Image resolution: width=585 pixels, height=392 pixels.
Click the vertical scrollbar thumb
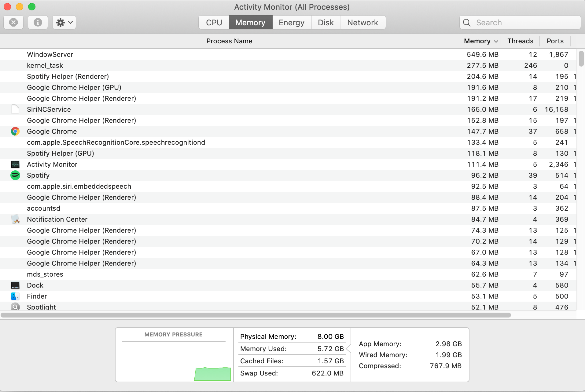click(x=581, y=59)
